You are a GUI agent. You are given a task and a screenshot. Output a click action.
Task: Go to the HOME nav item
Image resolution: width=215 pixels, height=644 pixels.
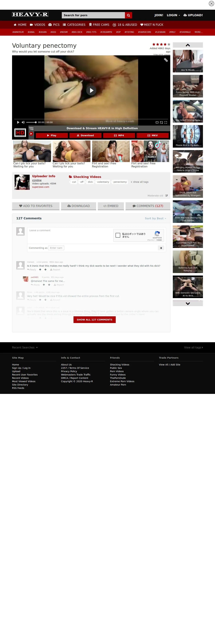click(20, 25)
